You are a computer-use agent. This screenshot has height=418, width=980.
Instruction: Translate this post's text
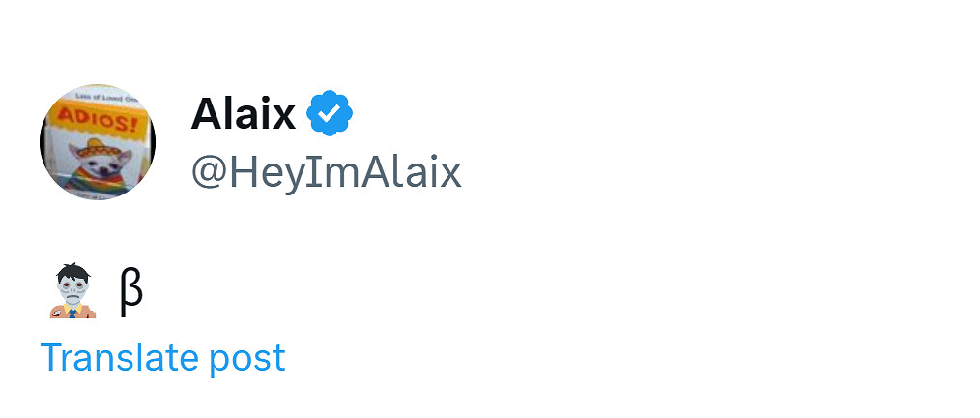click(x=162, y=358)
